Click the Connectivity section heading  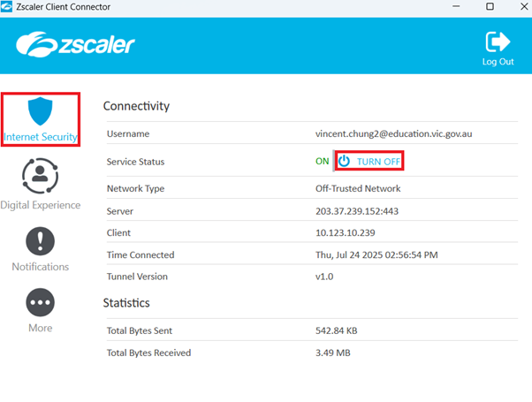click(136, 106)
